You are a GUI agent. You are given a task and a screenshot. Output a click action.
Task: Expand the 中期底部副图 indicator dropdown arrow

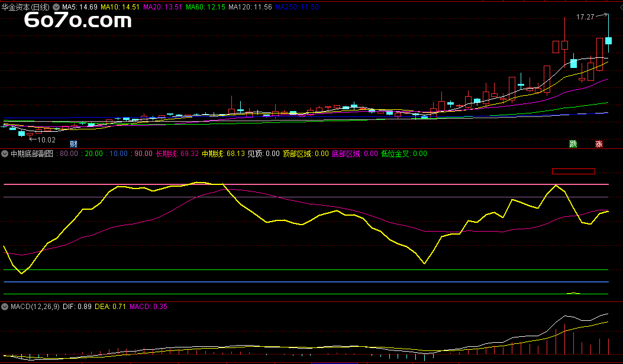[5, 154]
